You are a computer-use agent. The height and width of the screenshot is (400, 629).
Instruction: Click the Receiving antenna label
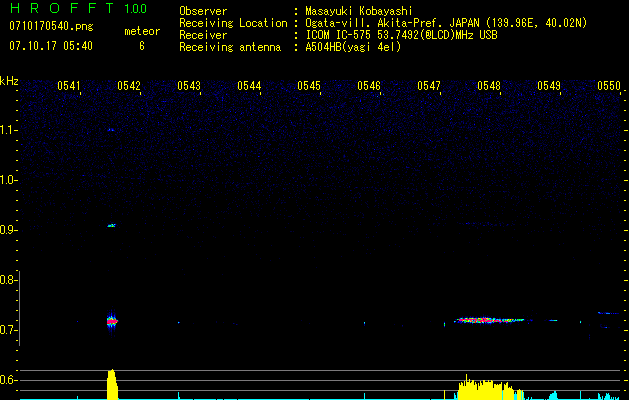pyautogui.click(x=230, y=47)
